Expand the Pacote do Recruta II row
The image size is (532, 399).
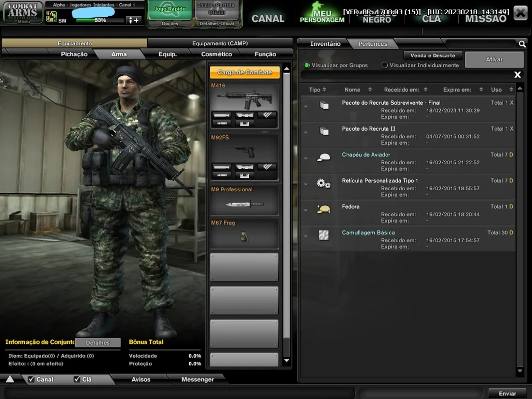click(x=306, y=132)
